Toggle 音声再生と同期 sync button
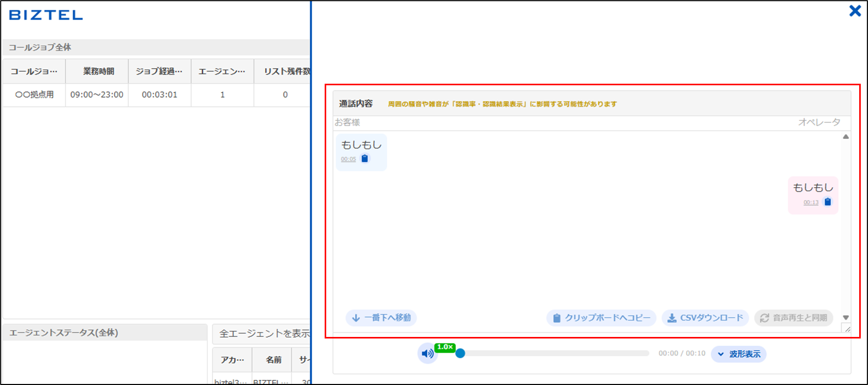The image size is (868, 385). (x=794, y=318)
